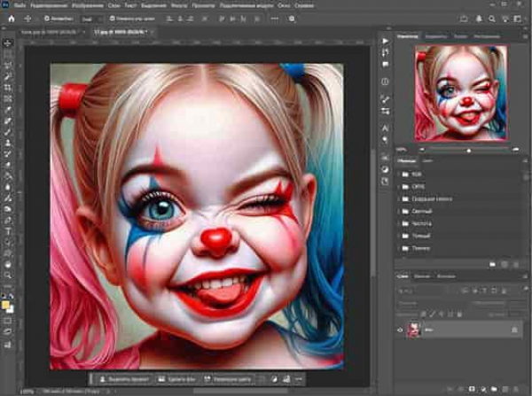Click the Navigator preview thumbnail
This screenshot has height=396, width=532.
click(x=461, y=93)
